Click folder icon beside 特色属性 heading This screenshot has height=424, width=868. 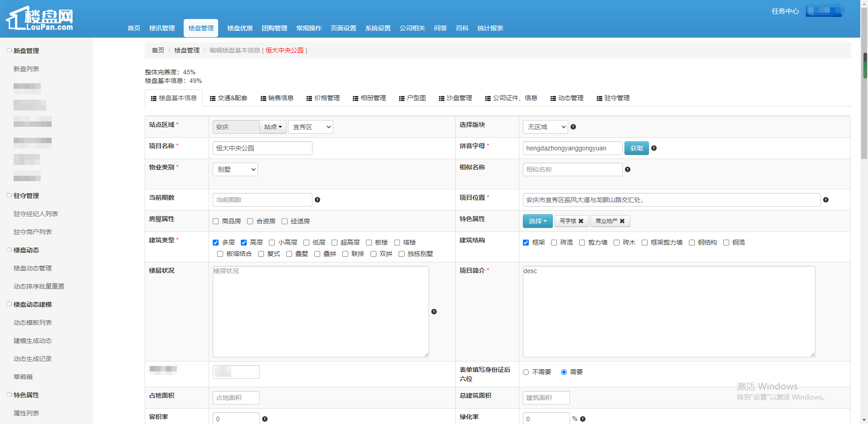click(9, 395)
